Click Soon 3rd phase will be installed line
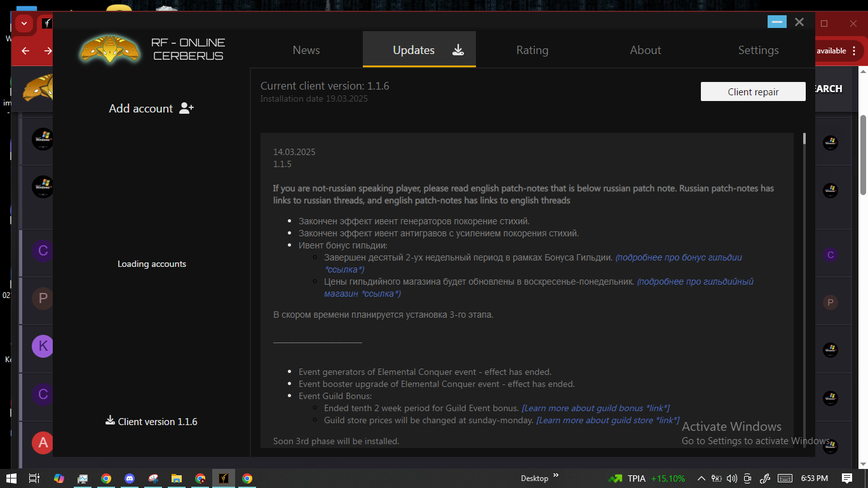 tap(336, 440)
